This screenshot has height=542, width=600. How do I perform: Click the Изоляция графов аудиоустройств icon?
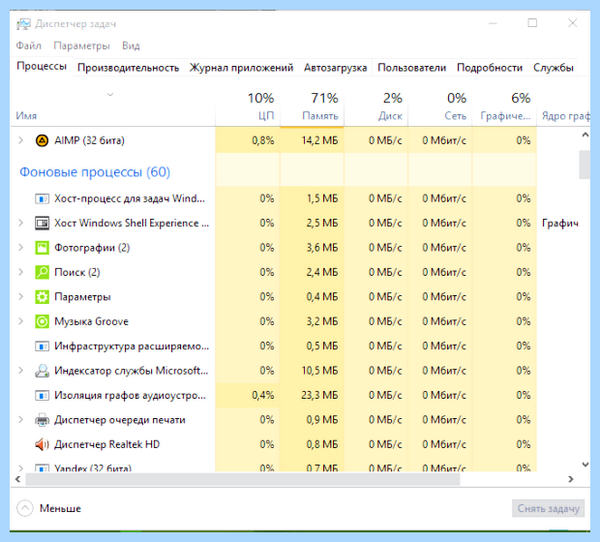click(42, 395)
